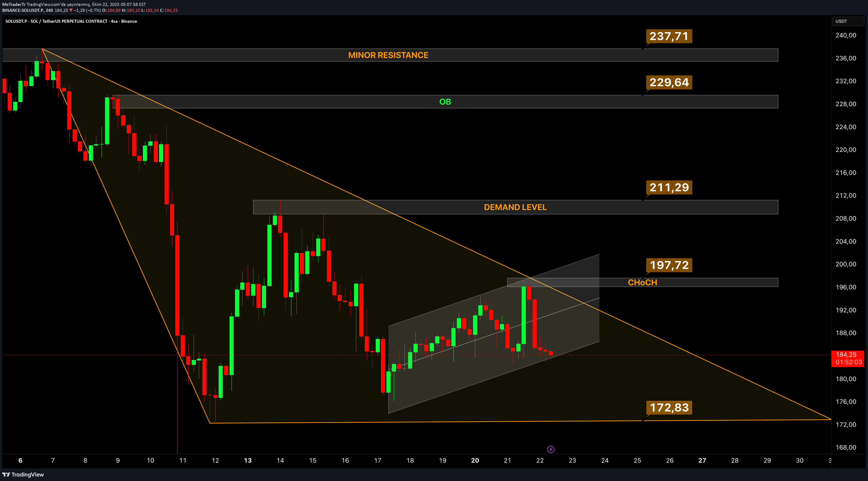Select the CHoCH zone label
This screenshot has height=481, width=868.
pyautogui.click(x=642, y=283)
